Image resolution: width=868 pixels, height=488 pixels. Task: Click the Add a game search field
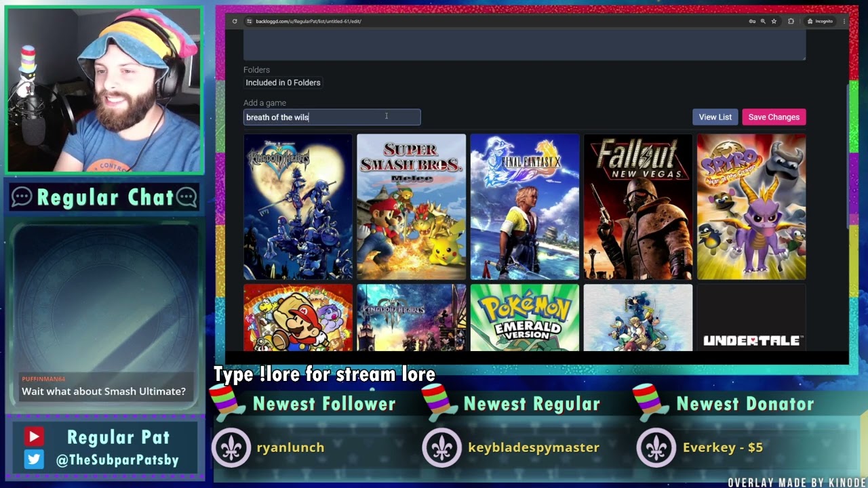pos(332,117)
